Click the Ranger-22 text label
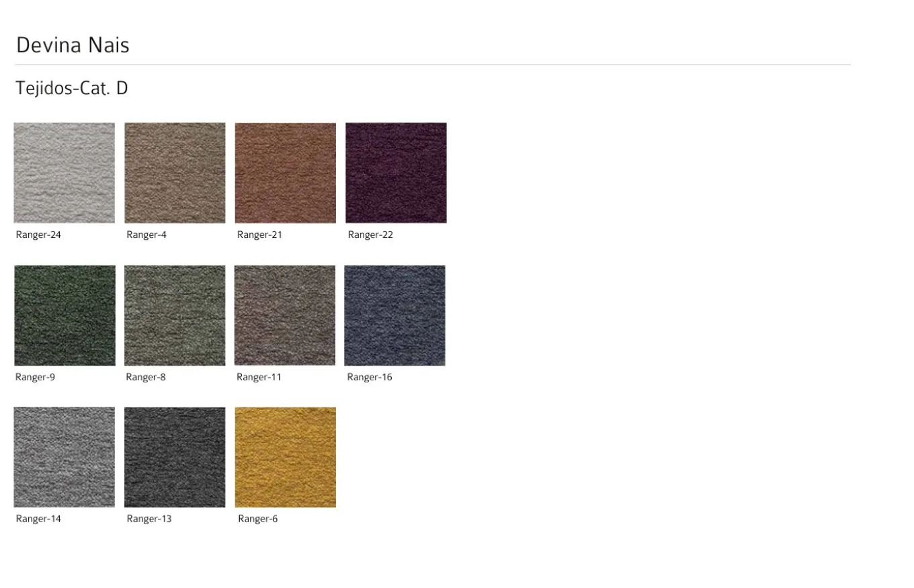This screenshot has height=588, width=914. (370, 235)
